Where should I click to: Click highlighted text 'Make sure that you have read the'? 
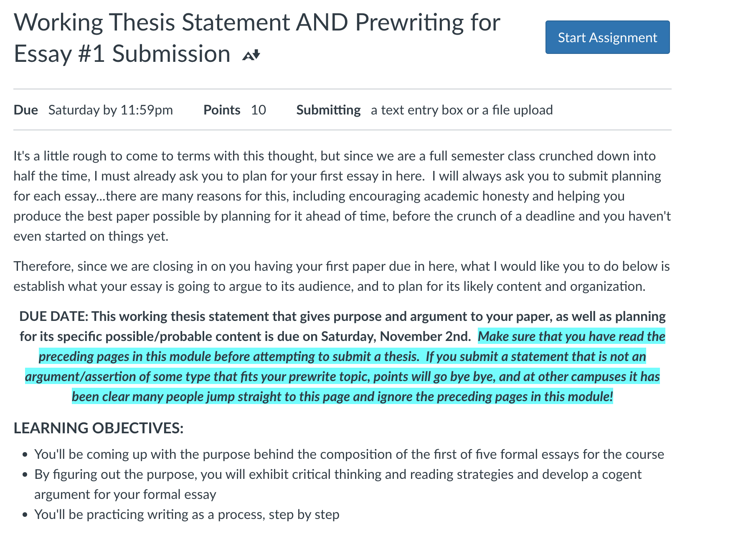pos(571,336)
